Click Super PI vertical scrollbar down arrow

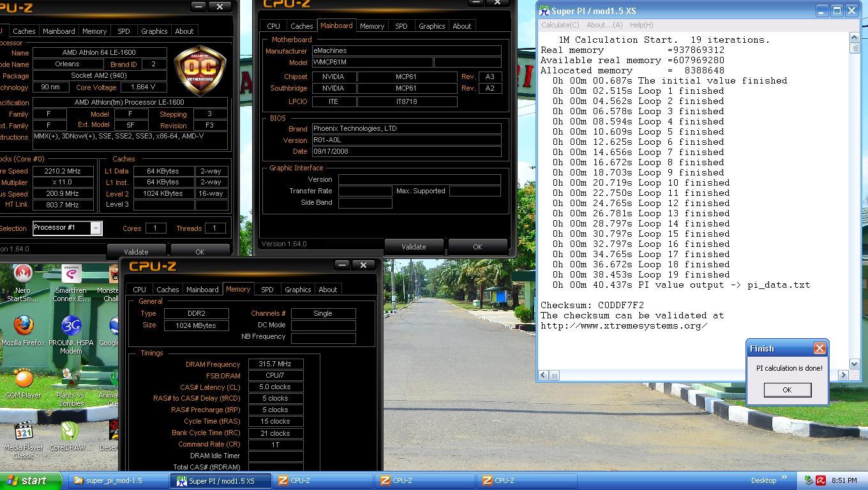click(855, 364)
